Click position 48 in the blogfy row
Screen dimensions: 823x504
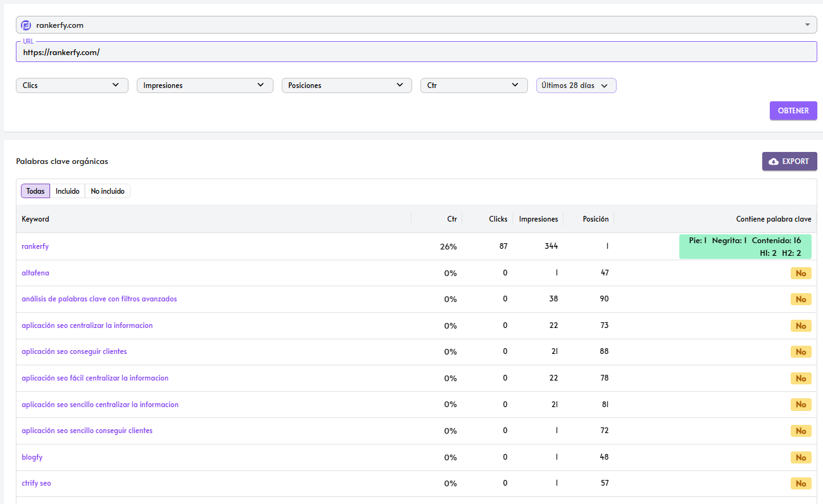[605, 457]
